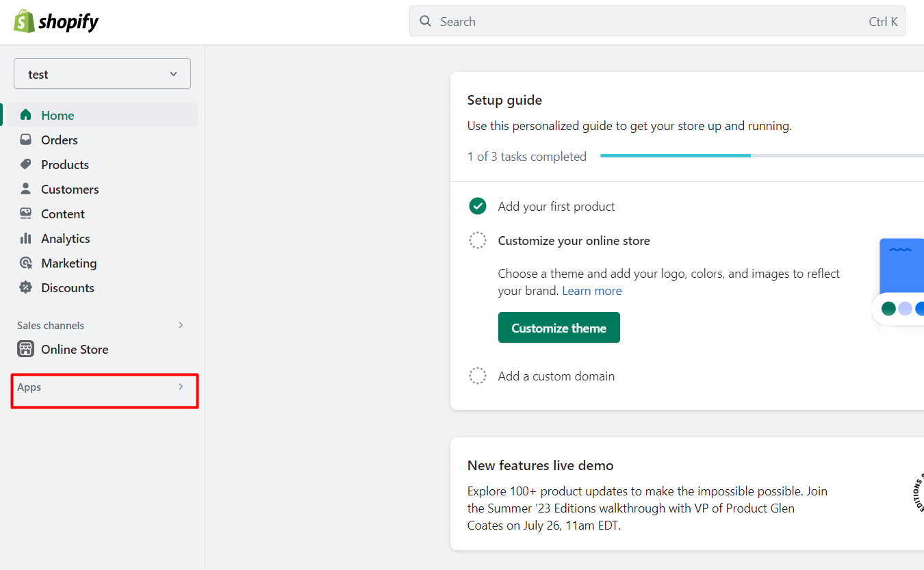Click the Discounts badge icon
Viewport: 924px width, 570px height.
26,287
